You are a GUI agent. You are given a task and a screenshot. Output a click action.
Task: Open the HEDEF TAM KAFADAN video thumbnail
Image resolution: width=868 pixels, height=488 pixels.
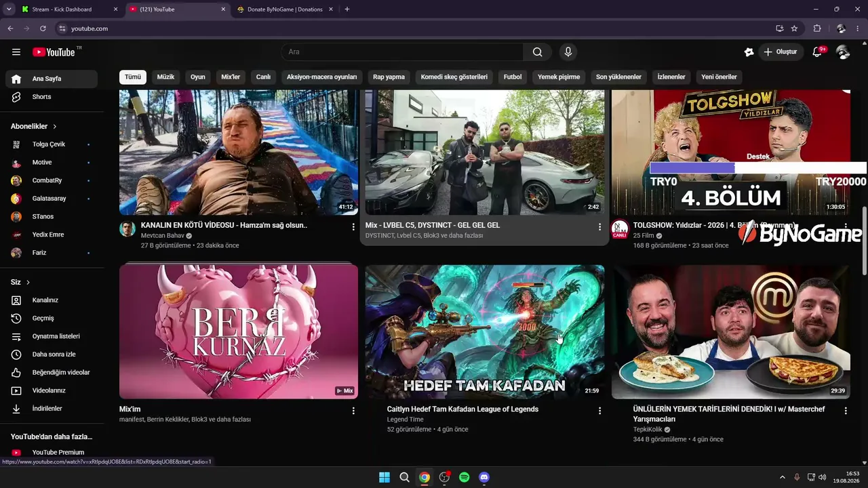pos(485,331)
